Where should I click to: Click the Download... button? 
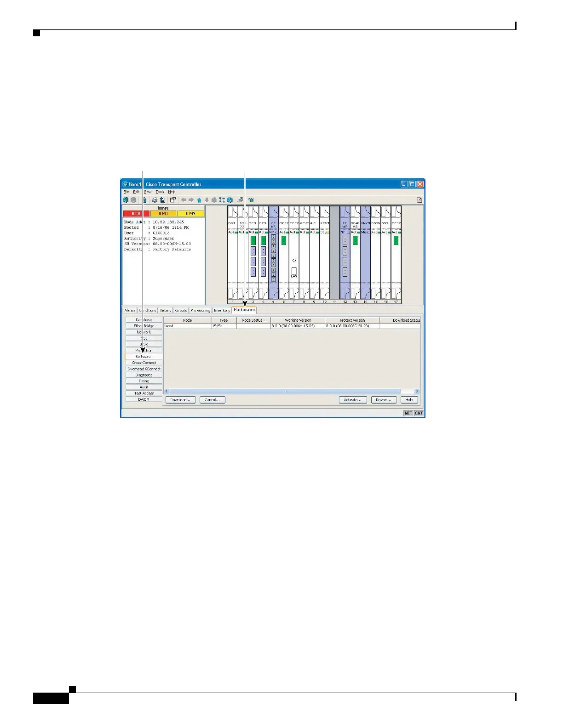[x=180, y=400]
